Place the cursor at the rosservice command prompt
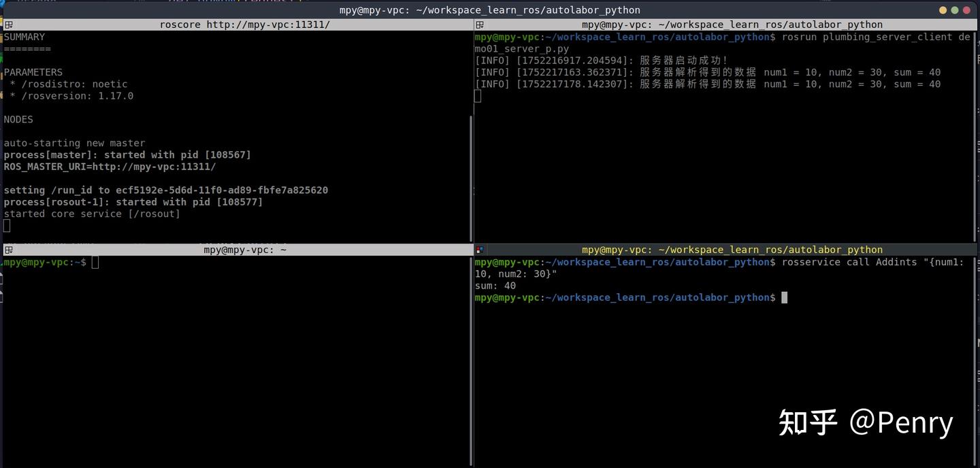Image resolution: width=980 pixels, height=468 pixels. (x=784, y=297)
